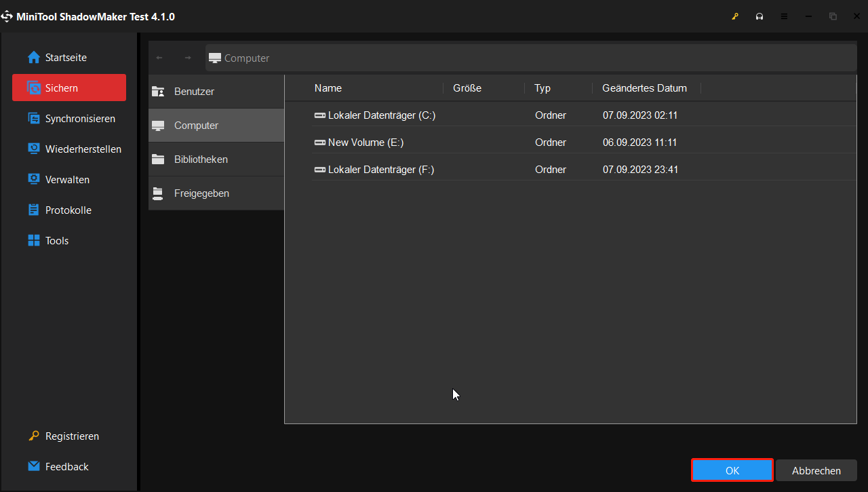Click the back navigation arrow
Image resolution: width=868 pixels, height=492 pixels.
[159, 58]
